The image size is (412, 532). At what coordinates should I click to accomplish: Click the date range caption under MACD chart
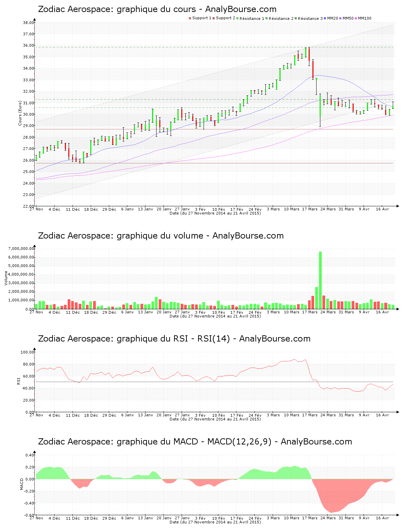(215, 522)
